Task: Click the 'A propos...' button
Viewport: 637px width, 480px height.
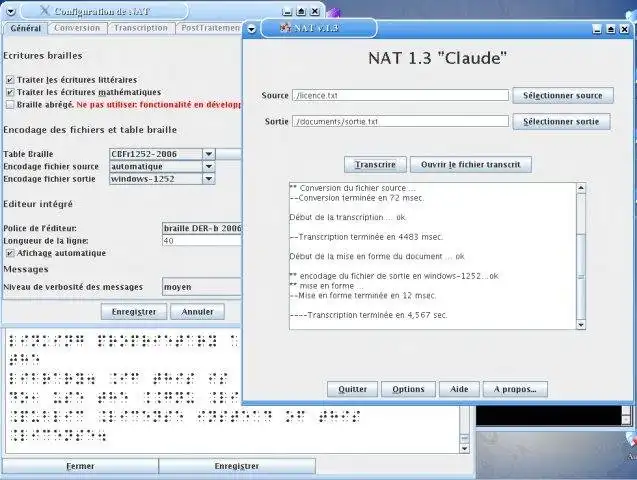Action: (515, 389)
